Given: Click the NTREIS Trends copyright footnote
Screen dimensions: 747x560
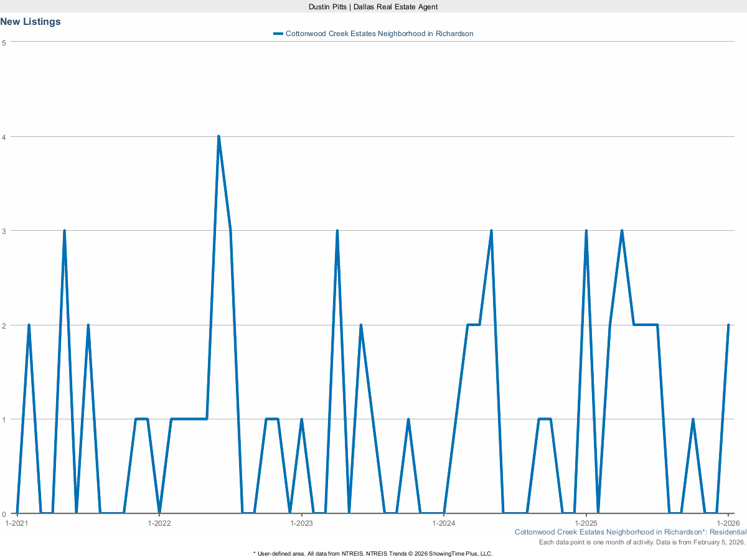Looking at the screenshot, I should pyautogui.click(x=373, y=553).
